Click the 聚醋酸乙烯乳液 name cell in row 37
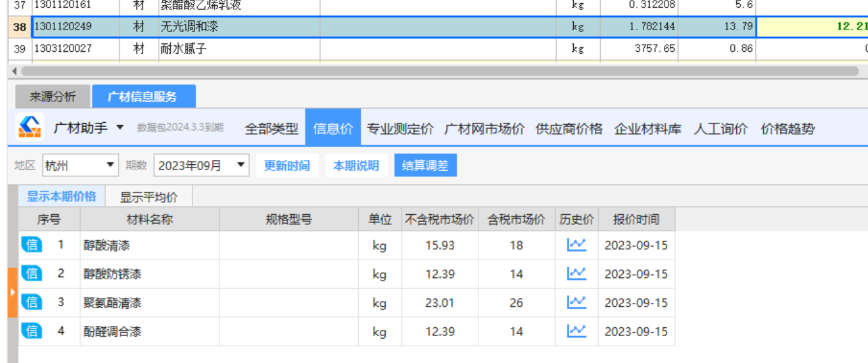This screenshot has height=363, width=868. [x=239, y=7]
